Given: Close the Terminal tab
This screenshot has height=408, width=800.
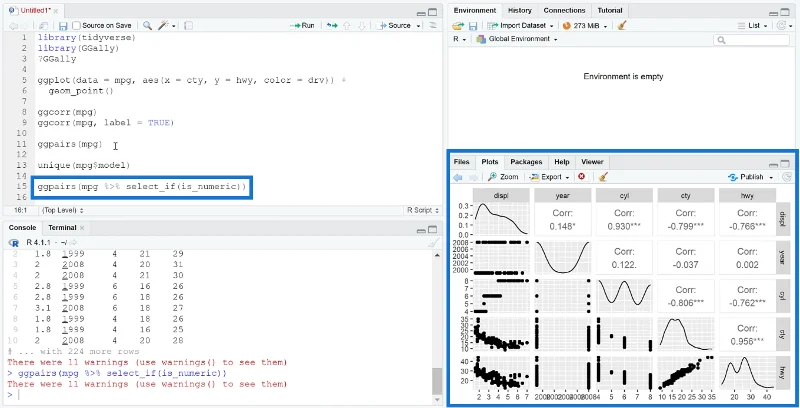Looking at the screenshot, I should [82, 228].
